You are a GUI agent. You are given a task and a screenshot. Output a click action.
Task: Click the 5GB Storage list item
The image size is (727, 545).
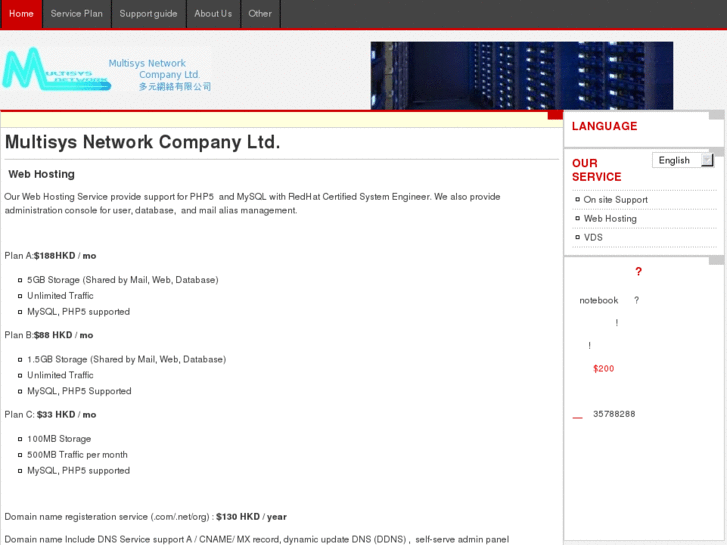click(x=122, y=280)
